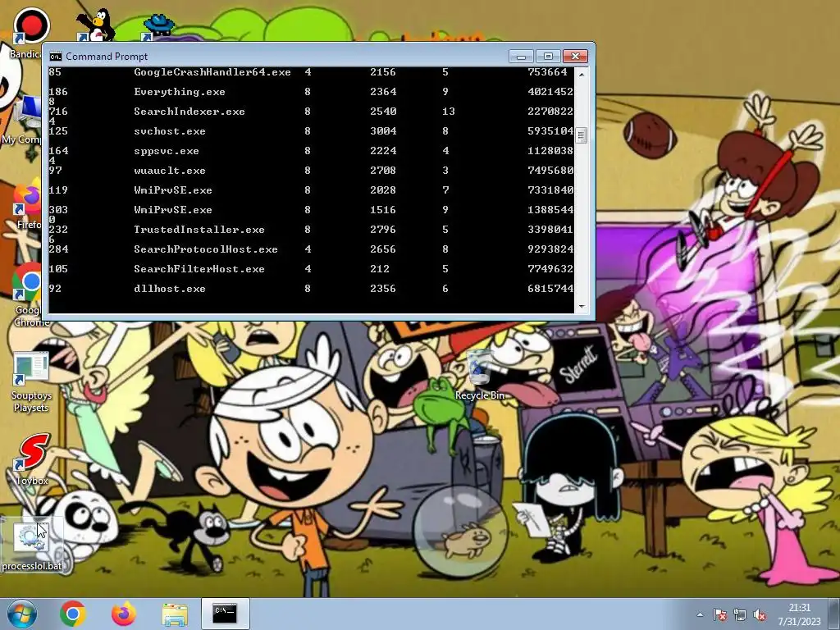Open the Action Center flag tray icon
This screenshot has height=630, width=840.
pyautogui.click(x=720, y=614)
